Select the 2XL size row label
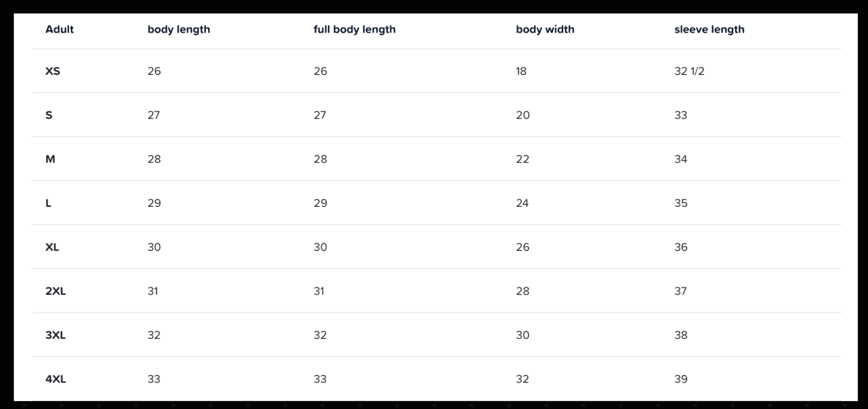Screen dimensions: 868x409 (55, 291)
